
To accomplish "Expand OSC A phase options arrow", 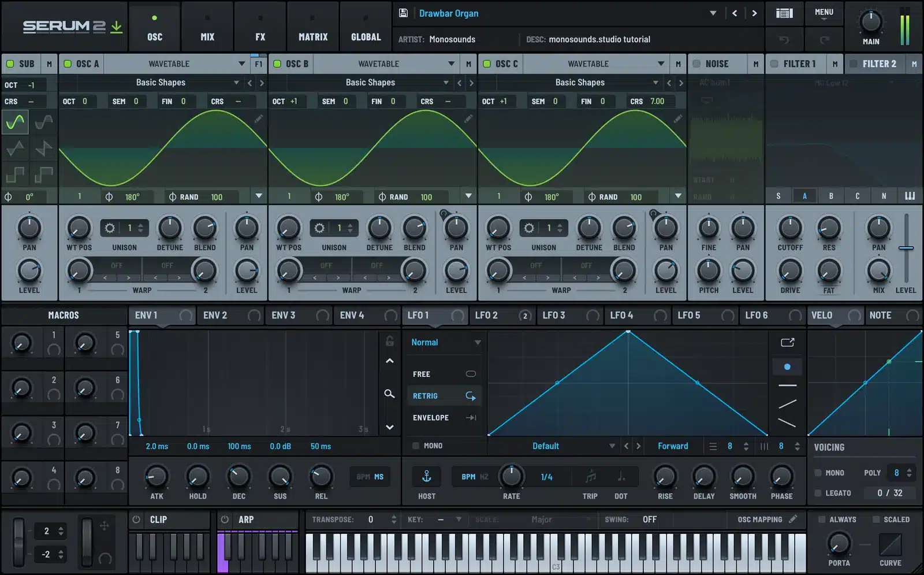I will [259, 196].
